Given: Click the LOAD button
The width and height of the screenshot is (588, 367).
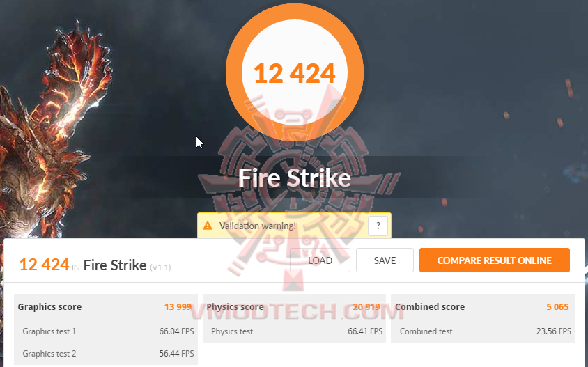Looking at the screenshot, I should [320, 260].
